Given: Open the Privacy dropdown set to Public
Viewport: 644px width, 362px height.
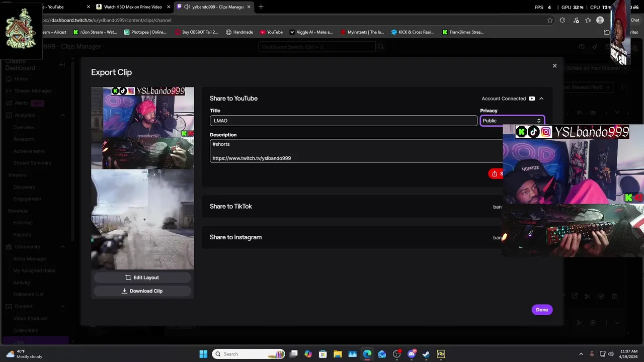Looking at the screenshot, I should (512, 121).
